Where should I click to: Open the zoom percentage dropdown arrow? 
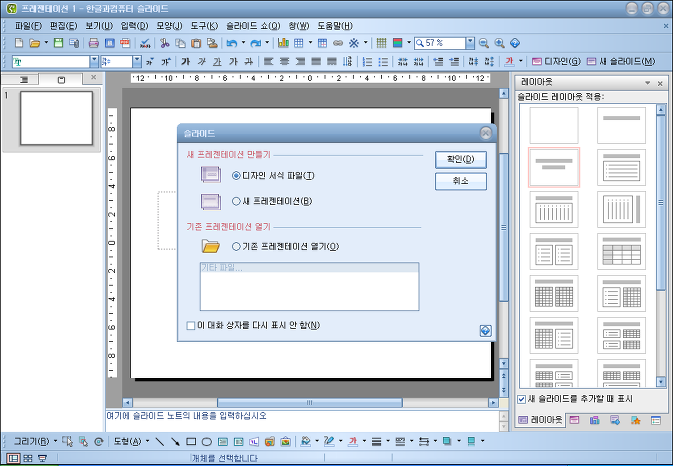tap(470, 43)
